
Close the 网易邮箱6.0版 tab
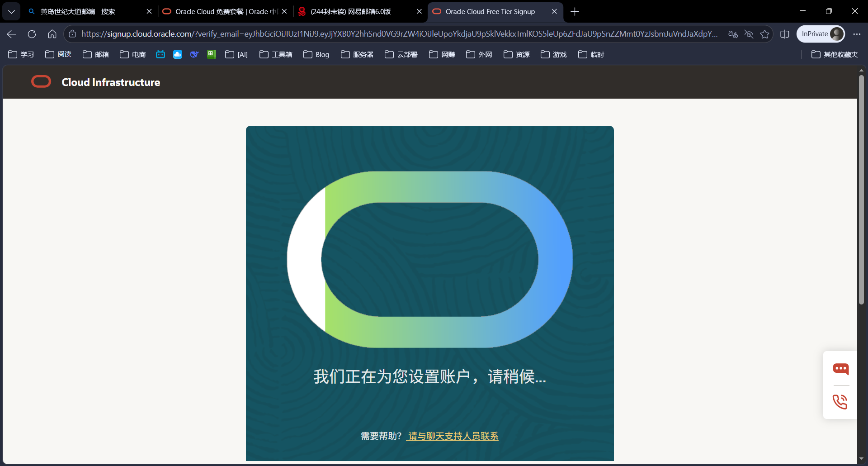pos(419,11)
